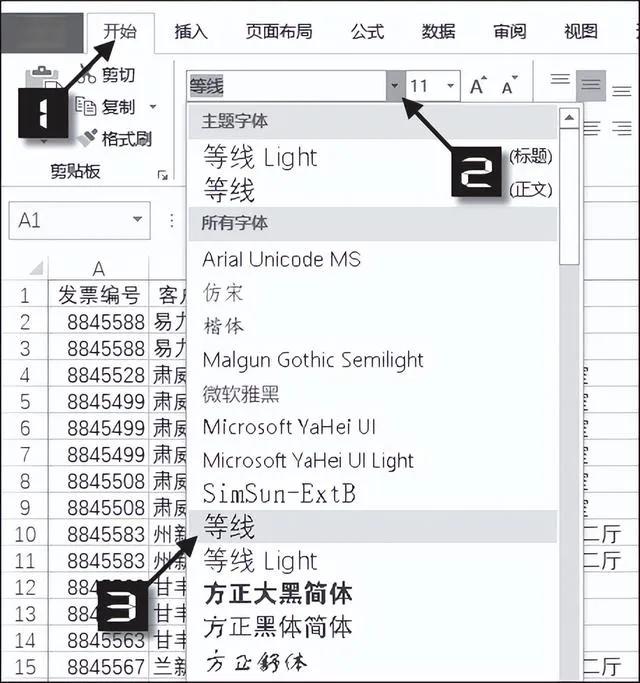The width and height of the screenshot is (640, 683).
Task: Open the 开始 ribbon tab
Action: point(120,32)
